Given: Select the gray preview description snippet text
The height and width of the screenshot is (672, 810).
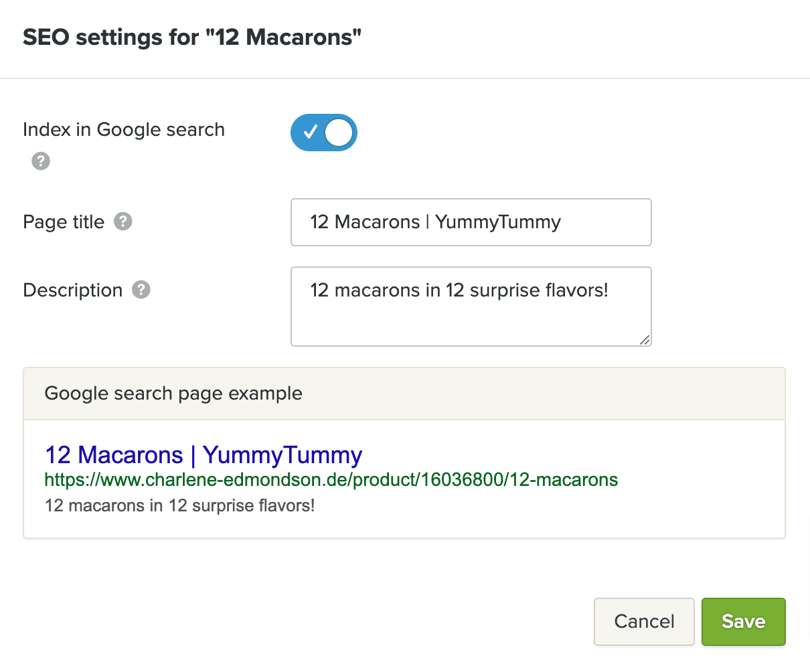Looking at the screenshot, I should pyautogui.click(x=179, y=505).
